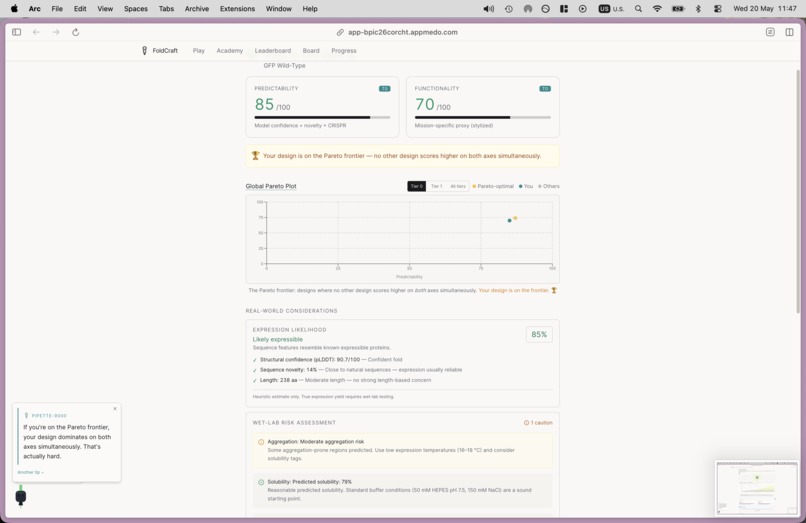
Task: Open the Play tab
Action: tap(198, 50)
